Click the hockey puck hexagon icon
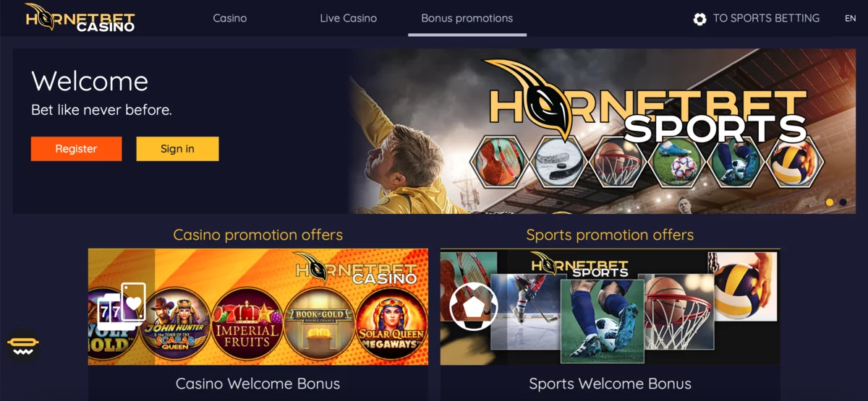 [x=557, y=163]
